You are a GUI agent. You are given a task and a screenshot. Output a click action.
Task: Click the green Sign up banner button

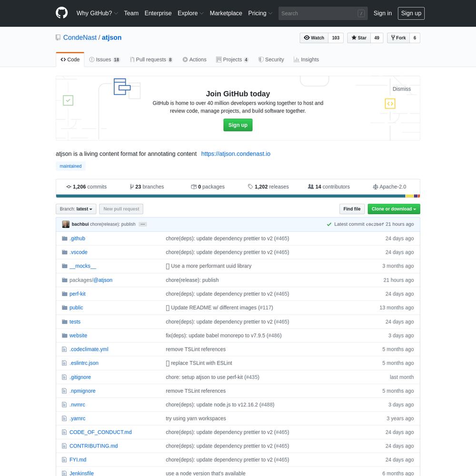pyautogui.click(x=238, y=125)
